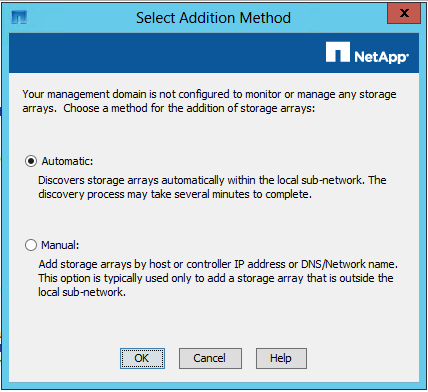Select the Automatic radio button

31,161
